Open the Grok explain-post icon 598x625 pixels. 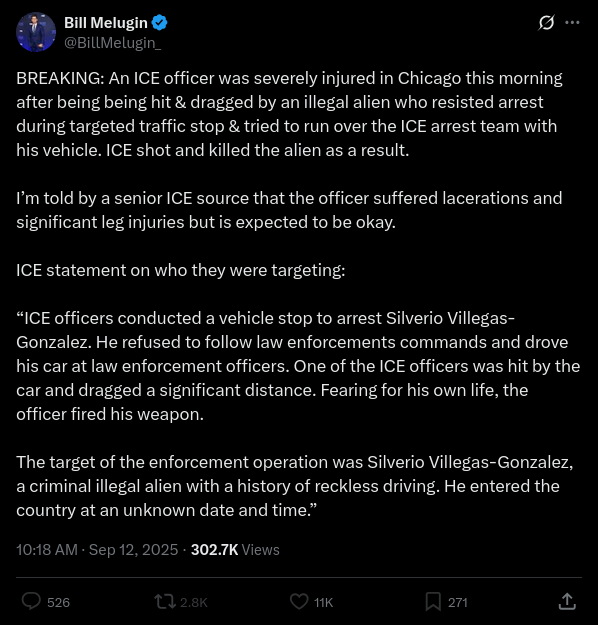546,22
